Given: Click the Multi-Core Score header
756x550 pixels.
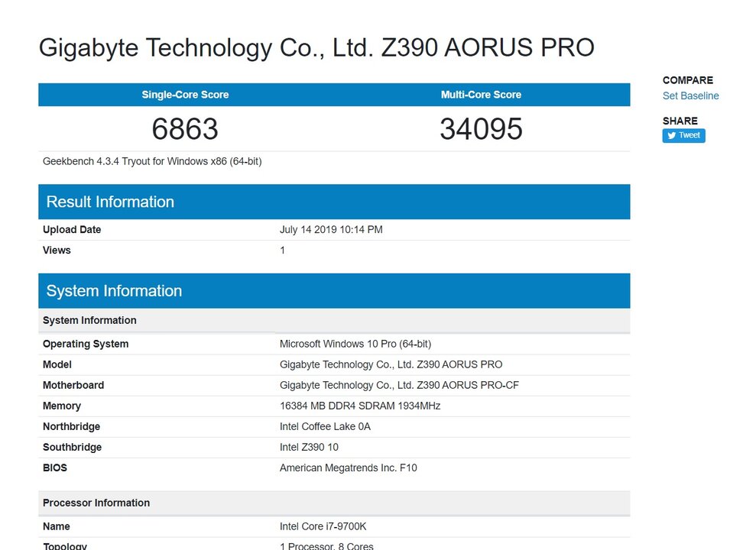Looking at the screenshot, I should pyautogui.click(x=481, y=95).
